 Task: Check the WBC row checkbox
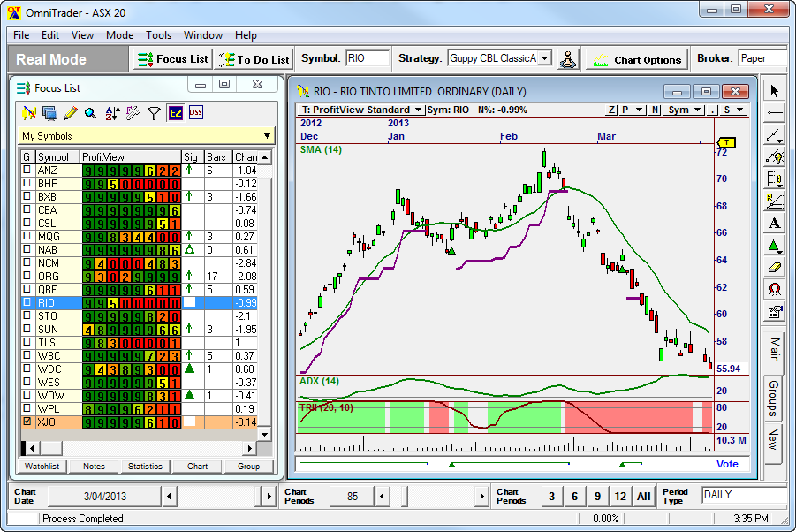pyautogui.click(x=27, y=355)
